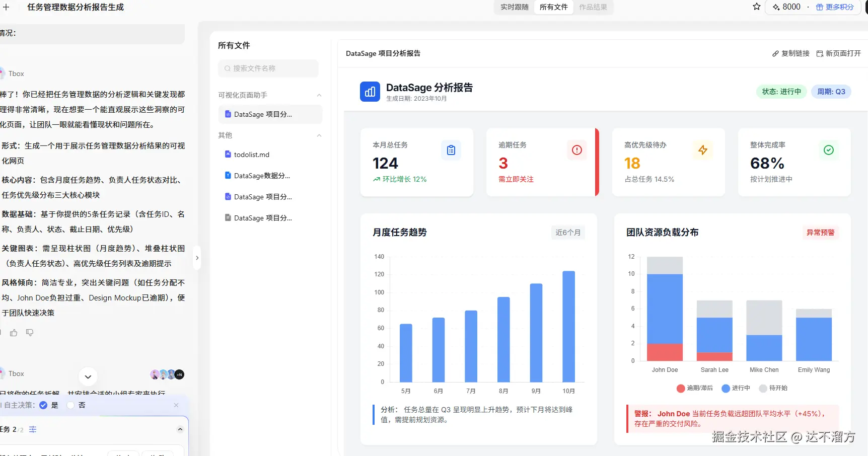Collapse the 其他 file group
Screen dimensions: 868x456
click(319, 135)
